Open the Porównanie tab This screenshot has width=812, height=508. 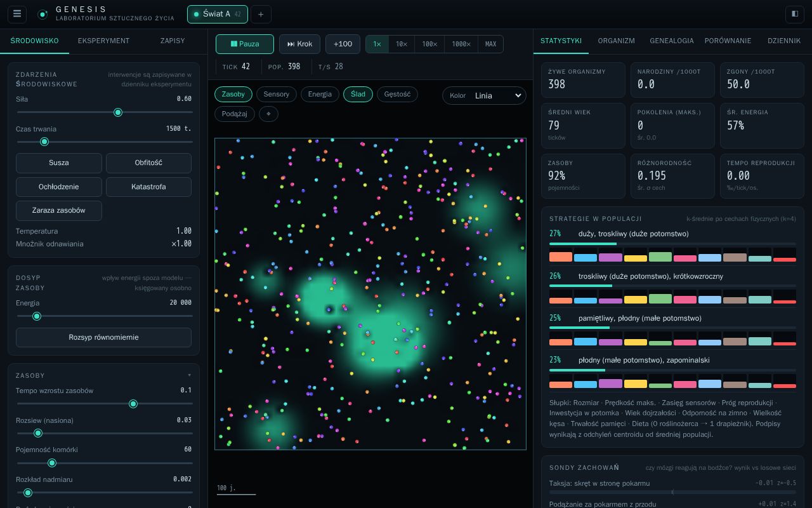[728, 41]
